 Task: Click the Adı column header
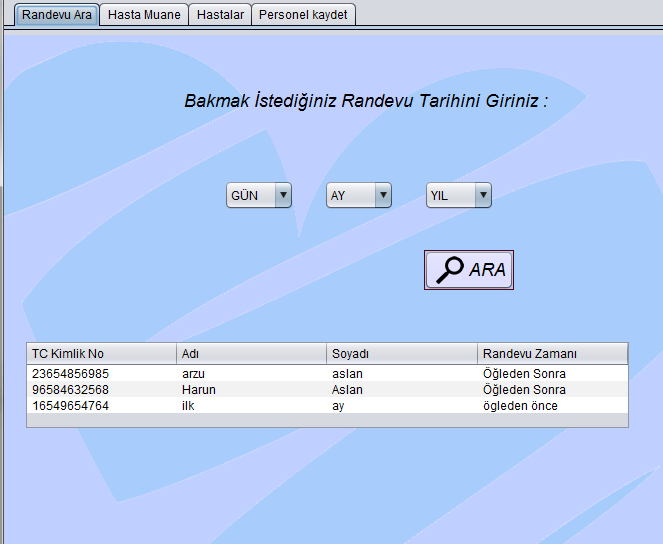click(252, 354)
